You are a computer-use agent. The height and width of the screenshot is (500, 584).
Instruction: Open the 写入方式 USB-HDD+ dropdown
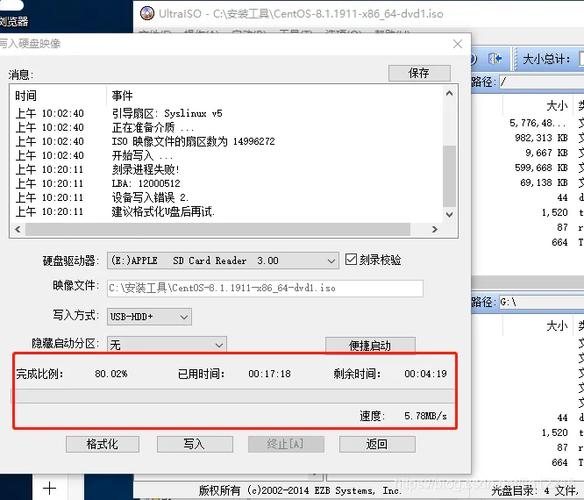pos(149,317)
